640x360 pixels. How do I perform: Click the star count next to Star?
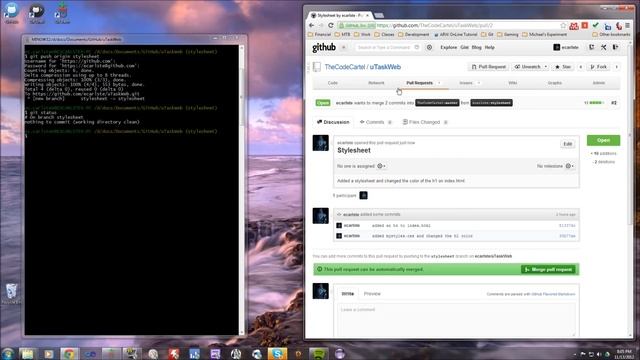click(x=580, y=67)
